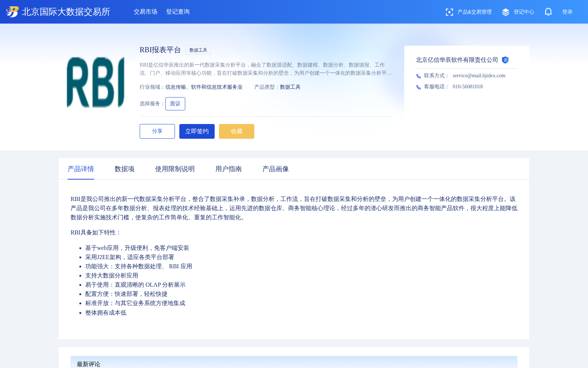Click bullet 整体拥有成本低
The image size is (588, 368).
coord(106,313)
